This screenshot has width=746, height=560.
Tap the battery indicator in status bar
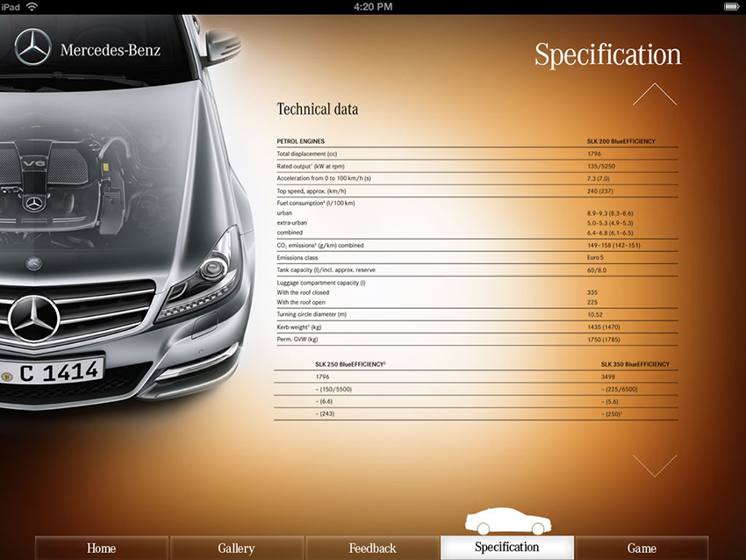point(731,7)
